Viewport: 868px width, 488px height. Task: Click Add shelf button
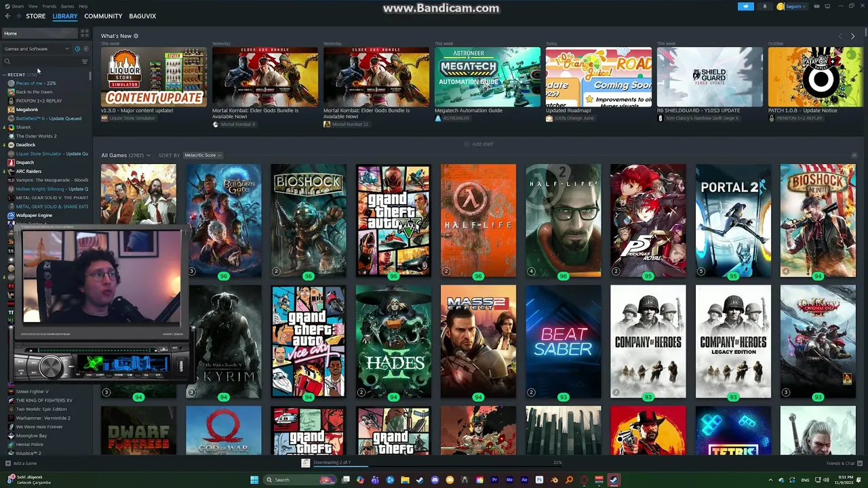(x=479, y=144)
